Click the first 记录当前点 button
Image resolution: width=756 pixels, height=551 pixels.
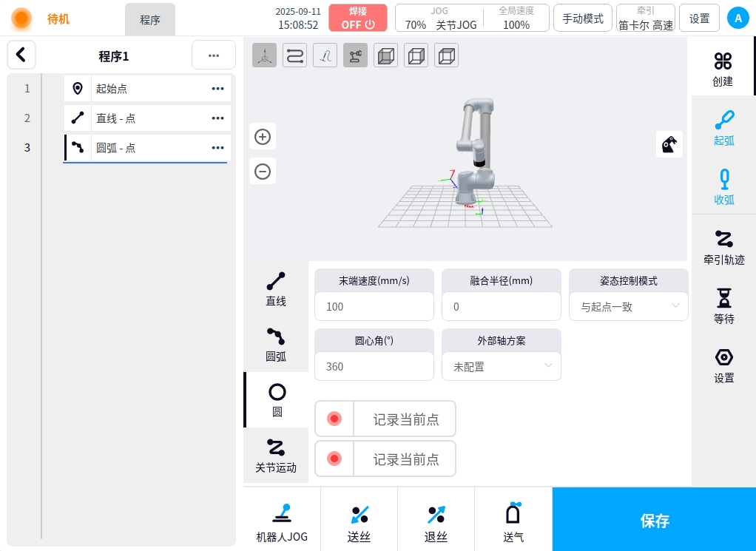pos(385,419)
